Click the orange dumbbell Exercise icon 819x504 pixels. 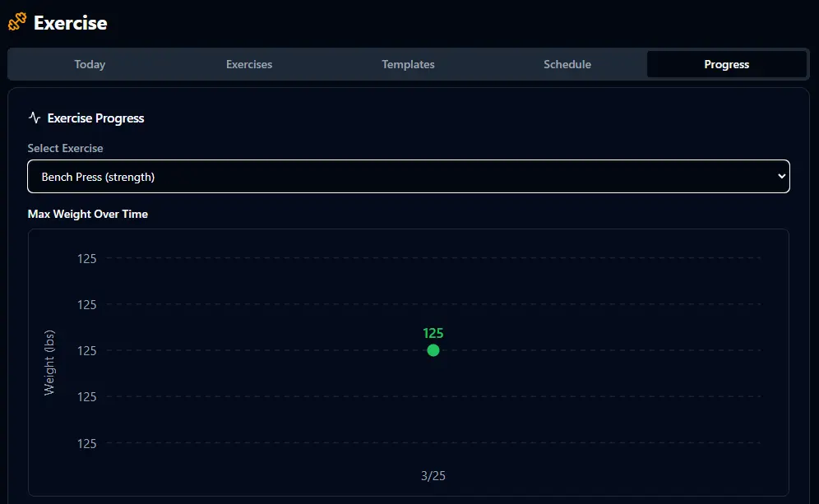point(17,22)
